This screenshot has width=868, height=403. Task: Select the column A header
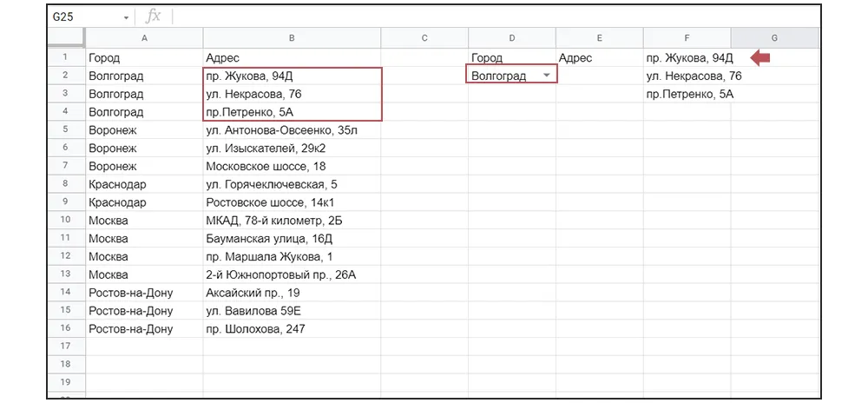click(144, 37)
